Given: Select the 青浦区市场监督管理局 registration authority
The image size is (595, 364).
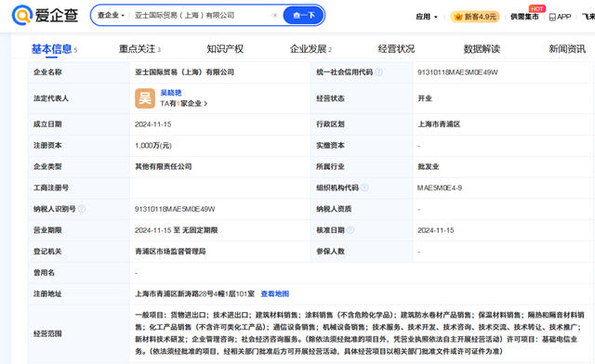Looking at the screenshot, I should point(170,252).
